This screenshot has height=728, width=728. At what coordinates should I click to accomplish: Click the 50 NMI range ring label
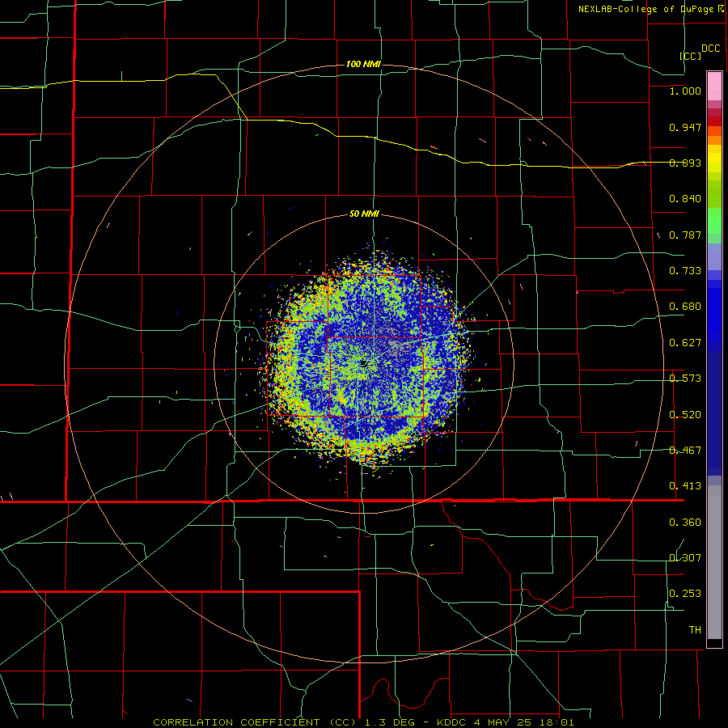click(x=364, y=214)
